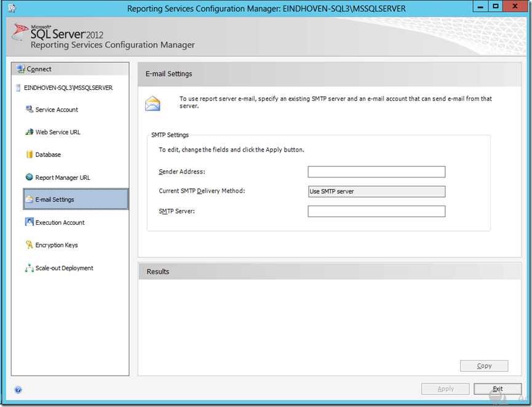The image size is (532, 407).
Task: Click the Service Account icon
Action: point(30,109)
